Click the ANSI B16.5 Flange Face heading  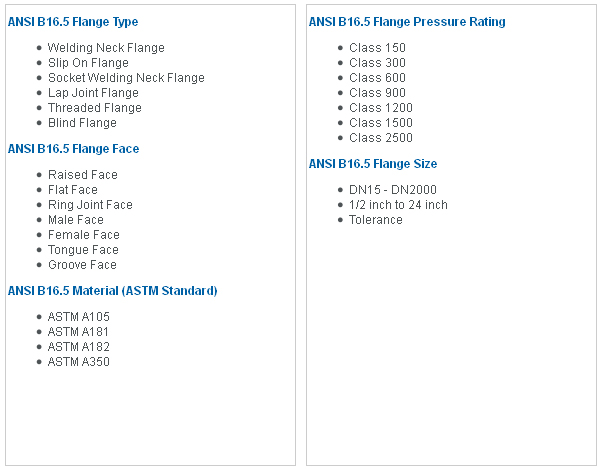point(73,149)
